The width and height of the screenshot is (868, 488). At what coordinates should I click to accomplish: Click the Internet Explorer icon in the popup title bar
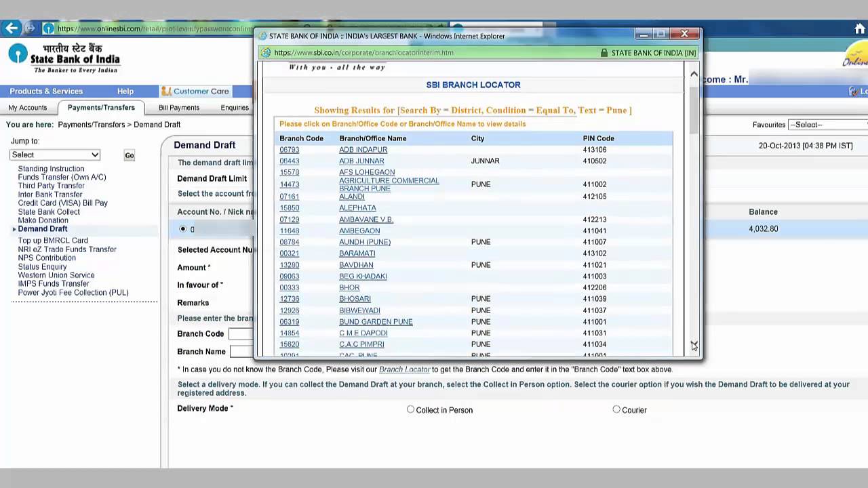coord(262,36)
